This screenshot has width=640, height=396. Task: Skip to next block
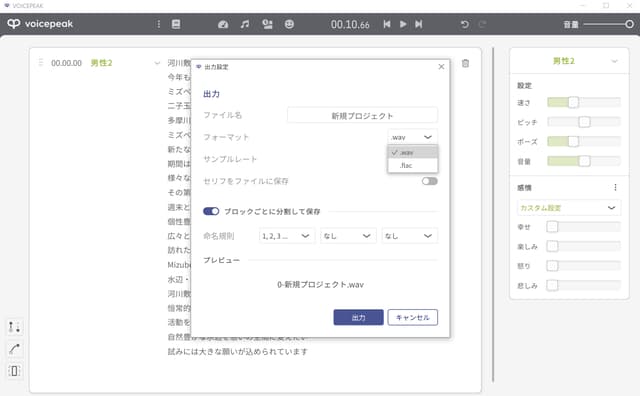pos(419,24)
